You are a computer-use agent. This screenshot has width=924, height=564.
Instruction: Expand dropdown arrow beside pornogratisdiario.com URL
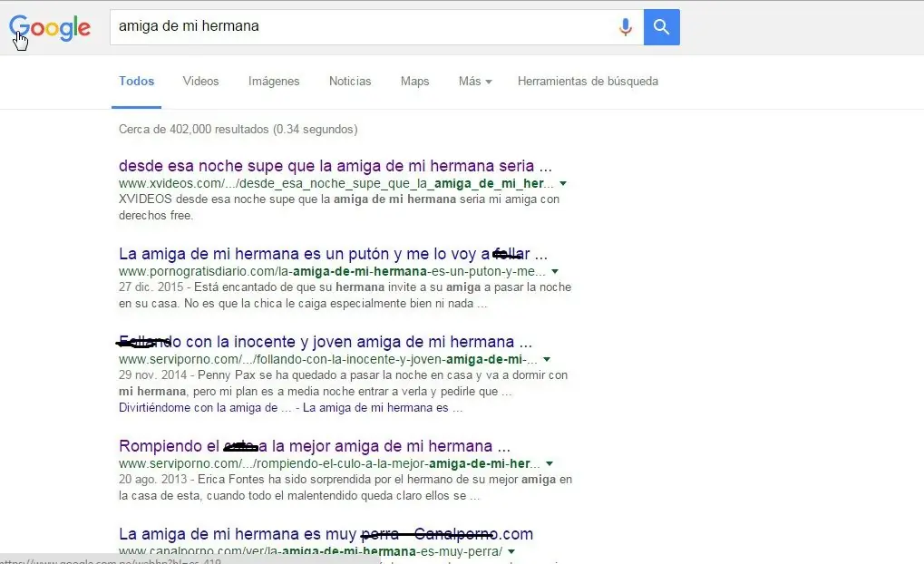click(x=555, y=272)
